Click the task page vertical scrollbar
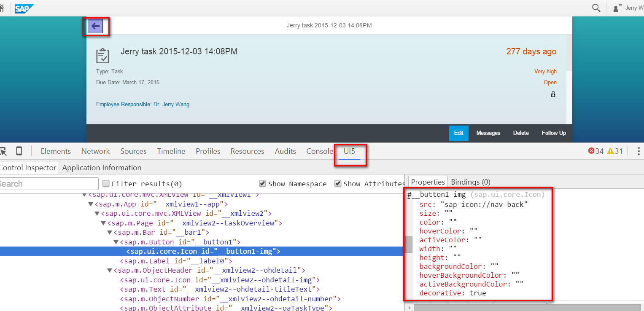The width and height of the screenshot is (644, 311). pyautogui.click(x=569, y=53)
